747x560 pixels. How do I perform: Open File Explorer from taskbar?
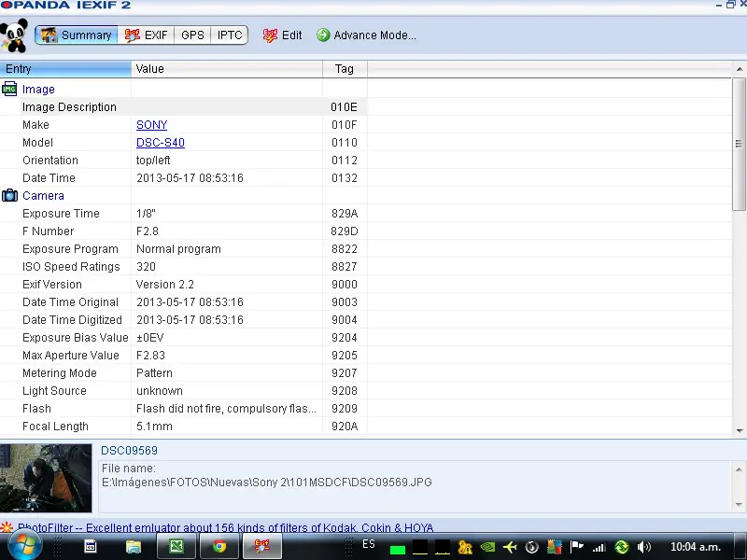(x=134, y=546)
